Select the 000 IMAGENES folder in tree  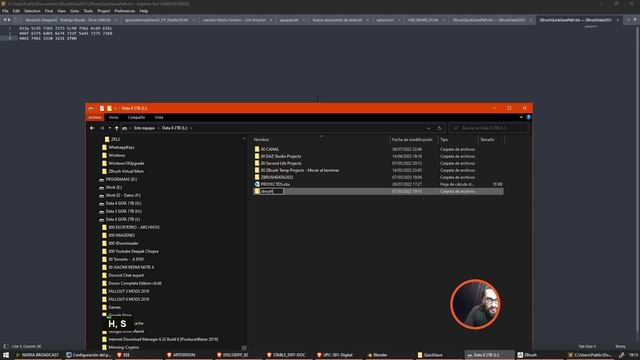[121, 235]
